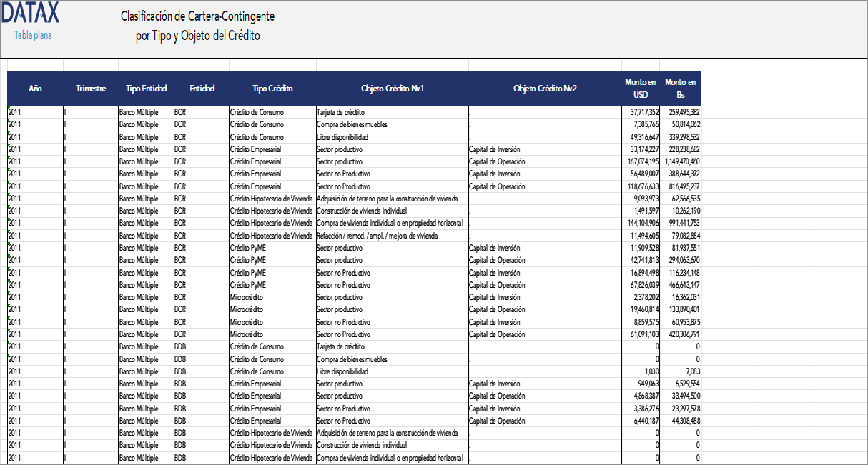Click the first 2011 year cell
Viewport: 868px width, 465px height.
pyautogui.click(x=14, y=112)
